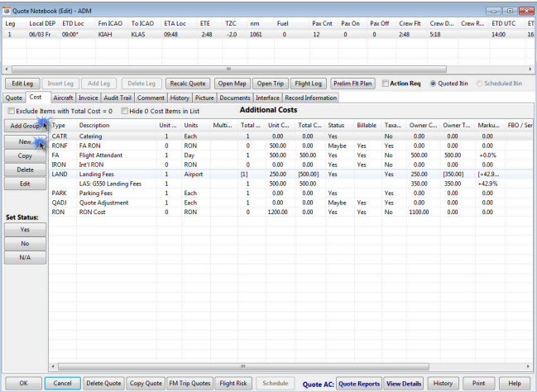Open the Aircraft tab
The width and height of the screenshot is (537, 392).
click(63, 98)
